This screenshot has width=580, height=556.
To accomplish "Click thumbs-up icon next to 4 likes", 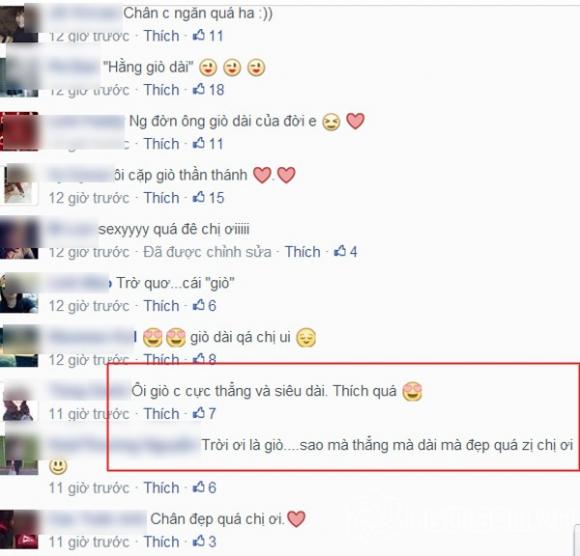I will point(340,251).
